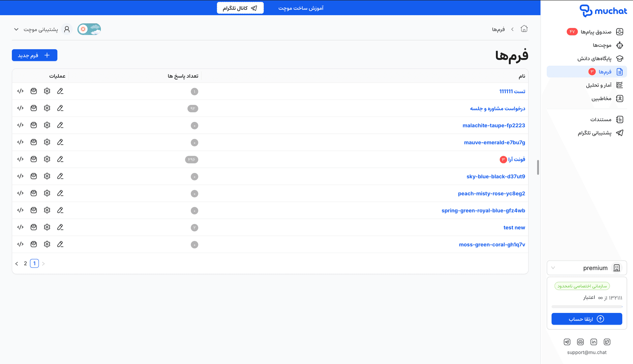Image resolution: width=633 pixels, height=364 pixels.
Task: Click the support@mu.chat email text
Action: [587, 352]
